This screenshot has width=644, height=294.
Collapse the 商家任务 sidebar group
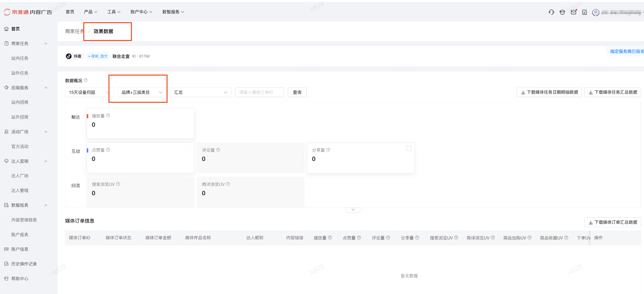click(46, 44)
